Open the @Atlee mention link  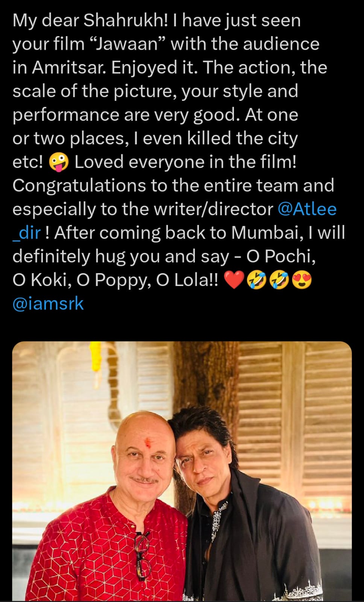pos(307,210)
